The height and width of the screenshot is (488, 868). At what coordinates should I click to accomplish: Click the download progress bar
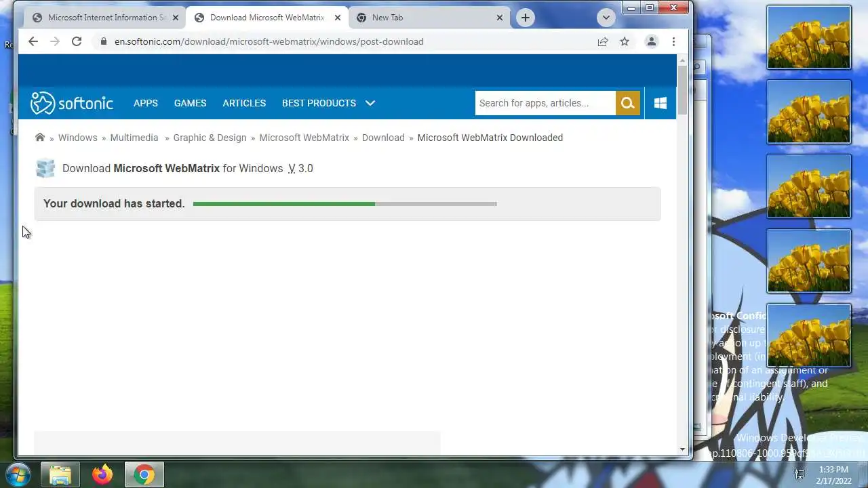point(344,203)
